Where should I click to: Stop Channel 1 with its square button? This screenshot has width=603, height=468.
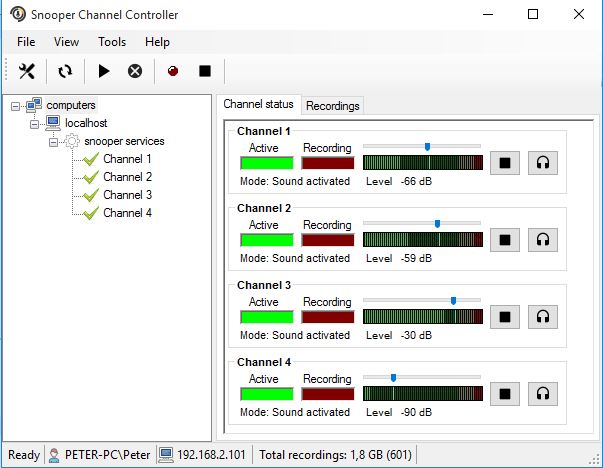(x=505, y=163)
